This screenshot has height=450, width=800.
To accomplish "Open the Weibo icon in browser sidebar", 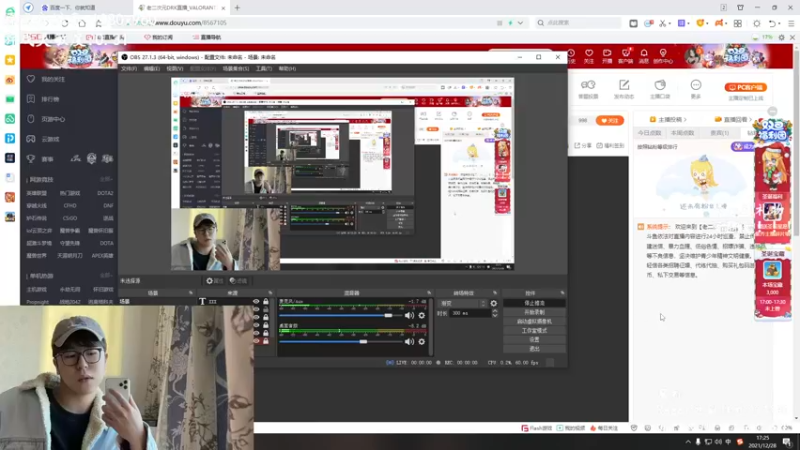I will (x=10, y=80).
